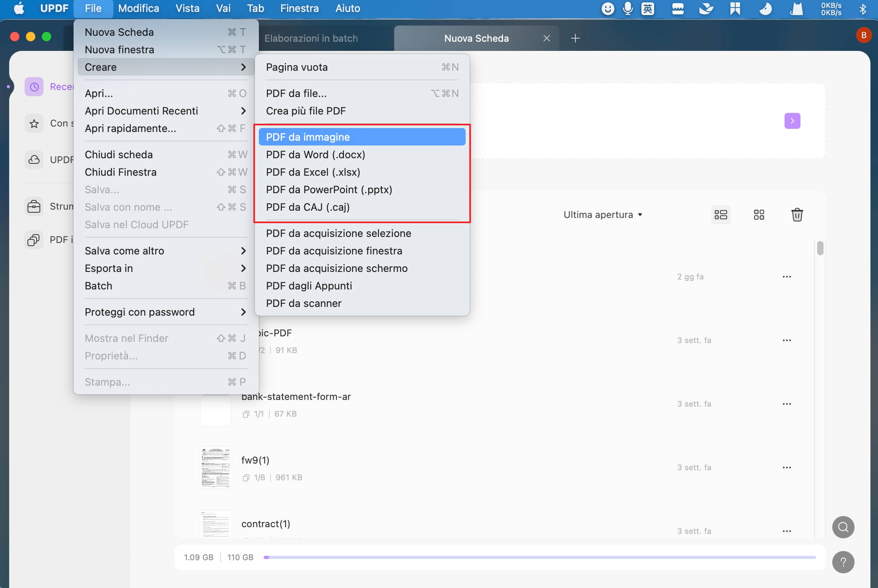878x588 pixels.
Task: Add a new tab with plus icon
Action: (x=575, y=38)
